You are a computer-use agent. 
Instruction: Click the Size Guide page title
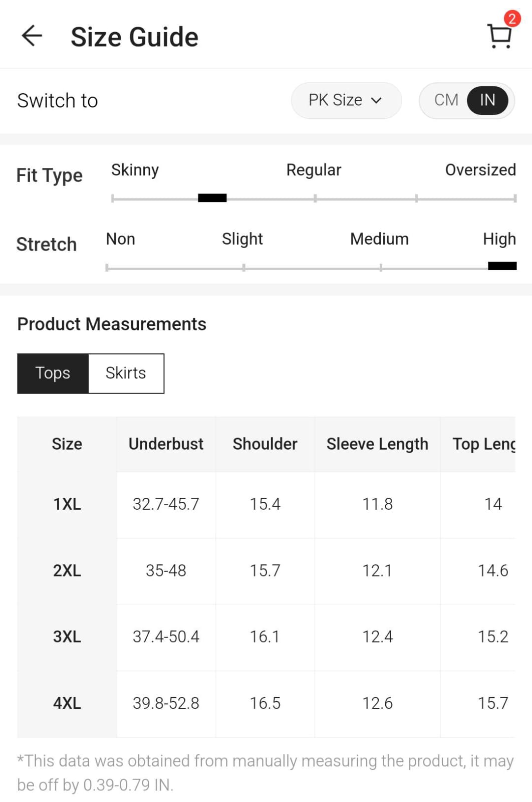(x=134, y=37)
